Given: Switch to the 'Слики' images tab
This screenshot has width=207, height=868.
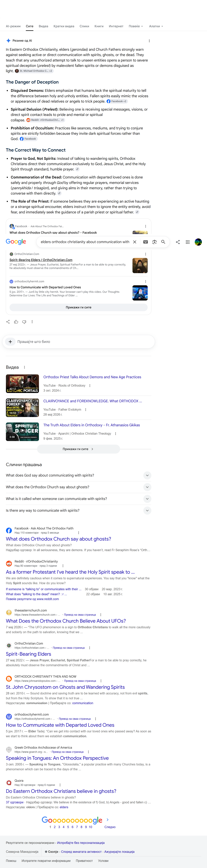Looking at the screenshot, I should 84,26.
